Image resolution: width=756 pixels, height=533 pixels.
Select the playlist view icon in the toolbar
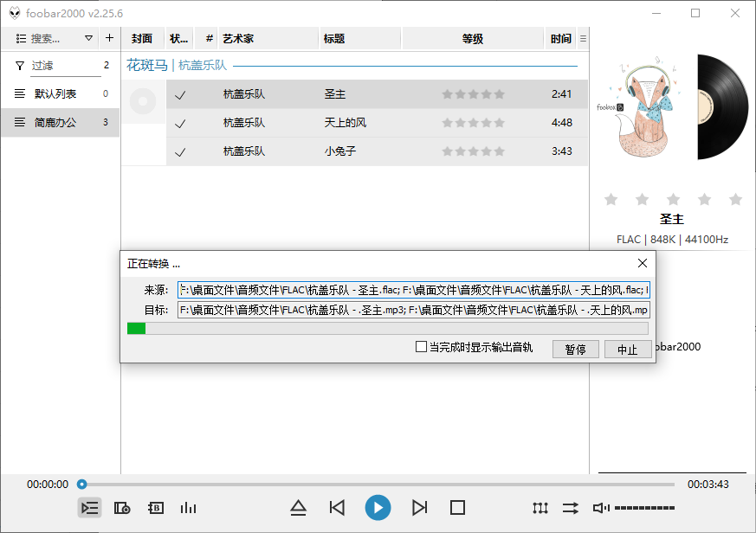pyautogui.click(x=89, y=508)
